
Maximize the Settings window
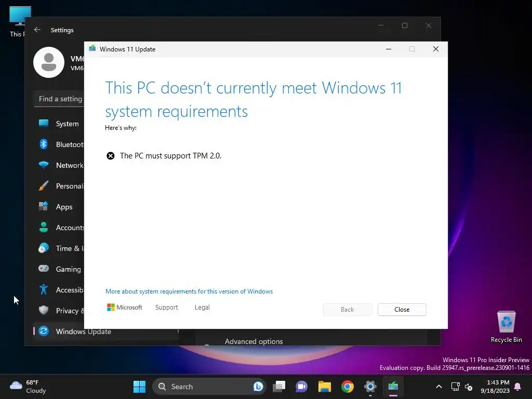404,25
